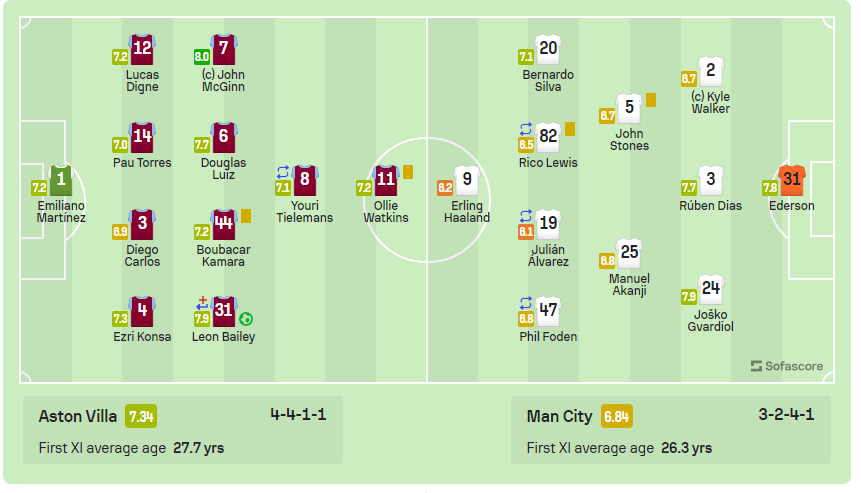Screen dimensions: 861x493
Task: Open the Man City team name link
Action: click(x=560, y=417)
